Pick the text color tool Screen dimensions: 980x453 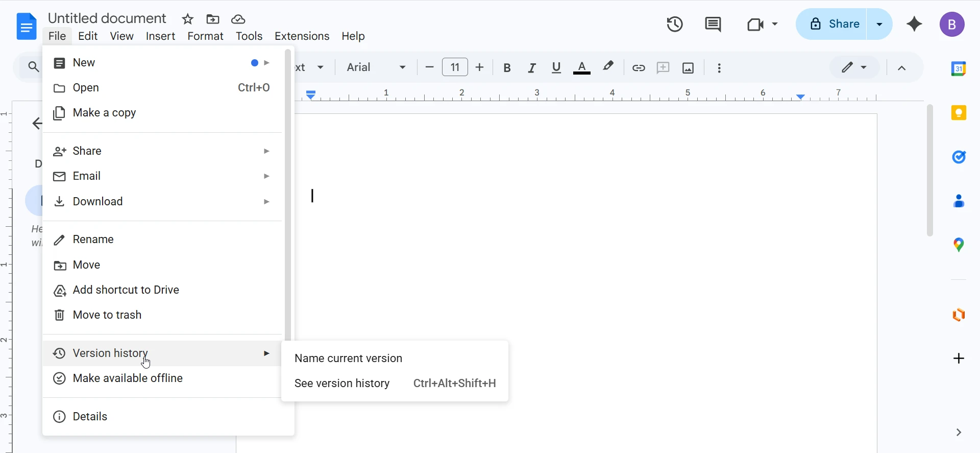[582, 68]
